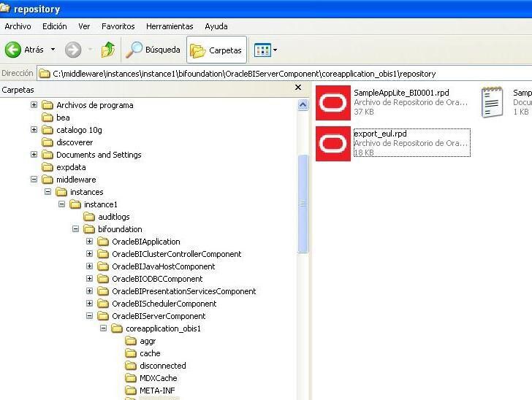Click the export_eul.rpd file name
This screenshot has height=400, width=532.
click(x=380, y=134)
